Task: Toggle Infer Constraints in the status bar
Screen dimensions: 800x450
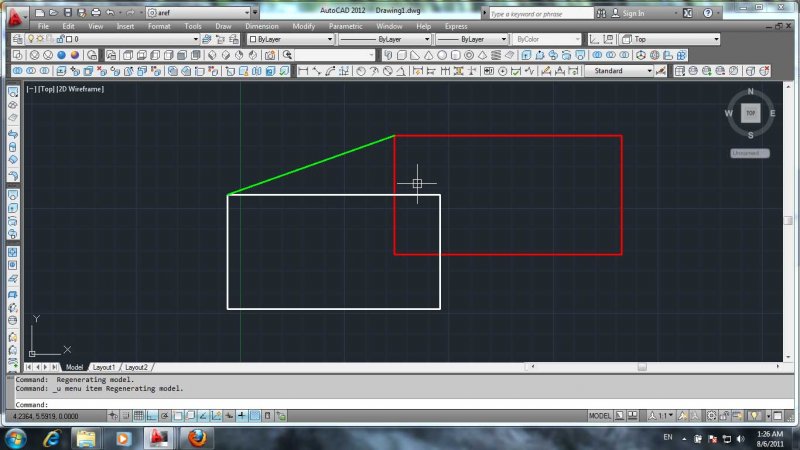Action: 113,416
